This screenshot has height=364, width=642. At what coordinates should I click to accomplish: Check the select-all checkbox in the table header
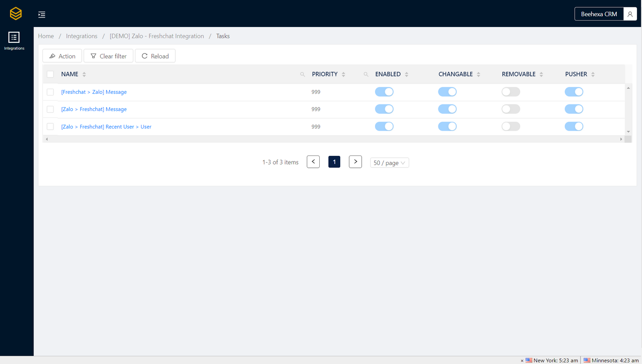pos(50,74)
